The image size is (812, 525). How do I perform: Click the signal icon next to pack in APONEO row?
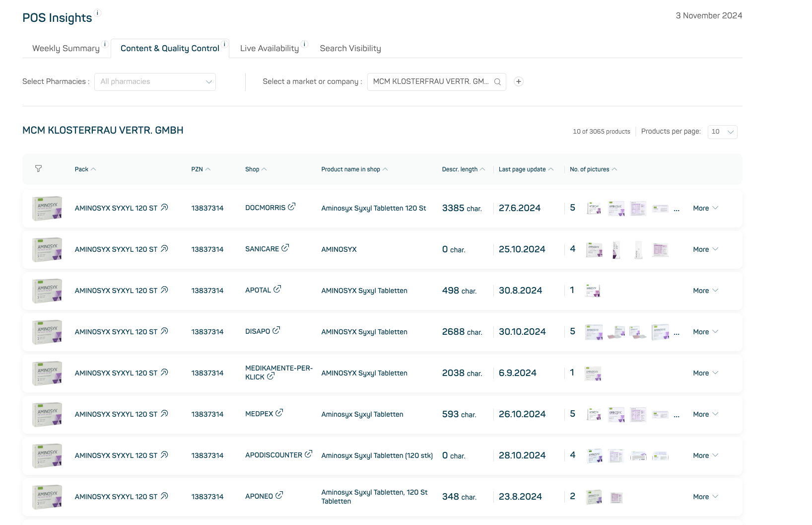164,496
